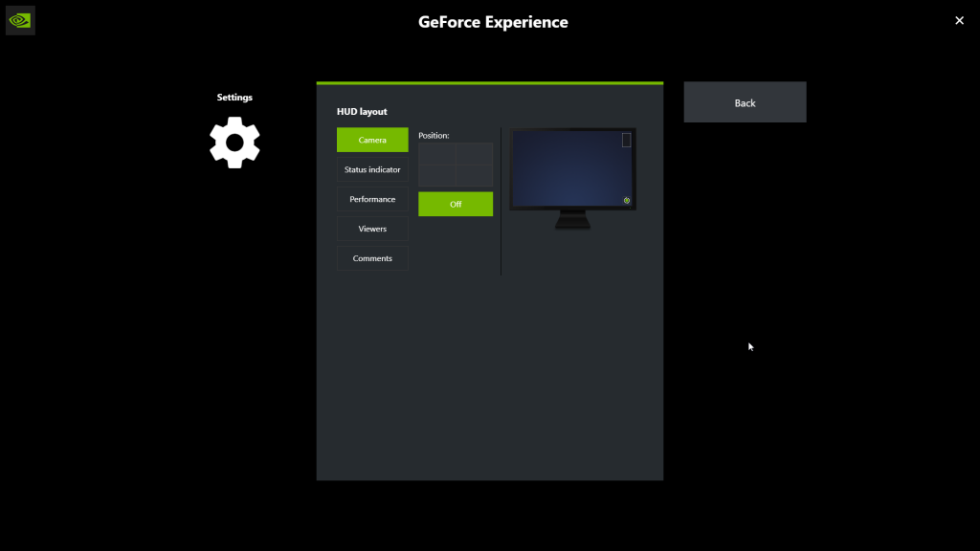Screen dimensions: 980x551
Task: Click the NVIDIA logo icon
Action: [x=20, y=21]
